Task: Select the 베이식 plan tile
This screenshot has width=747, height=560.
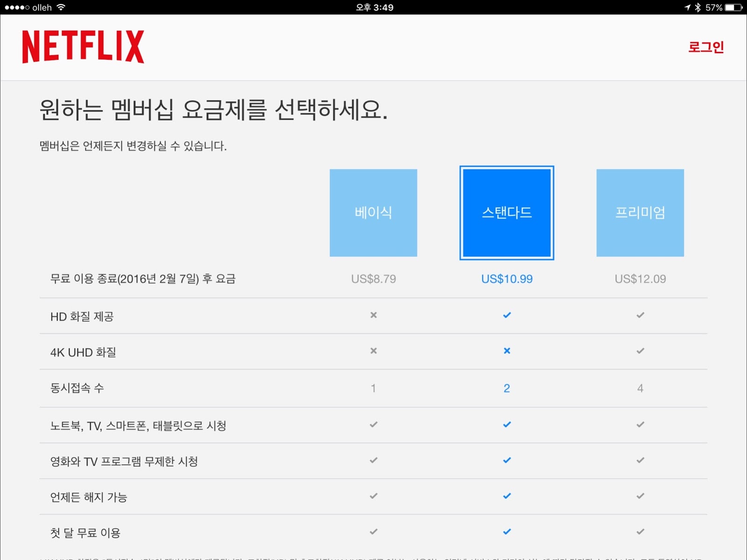Action: [x=373, y=213]
